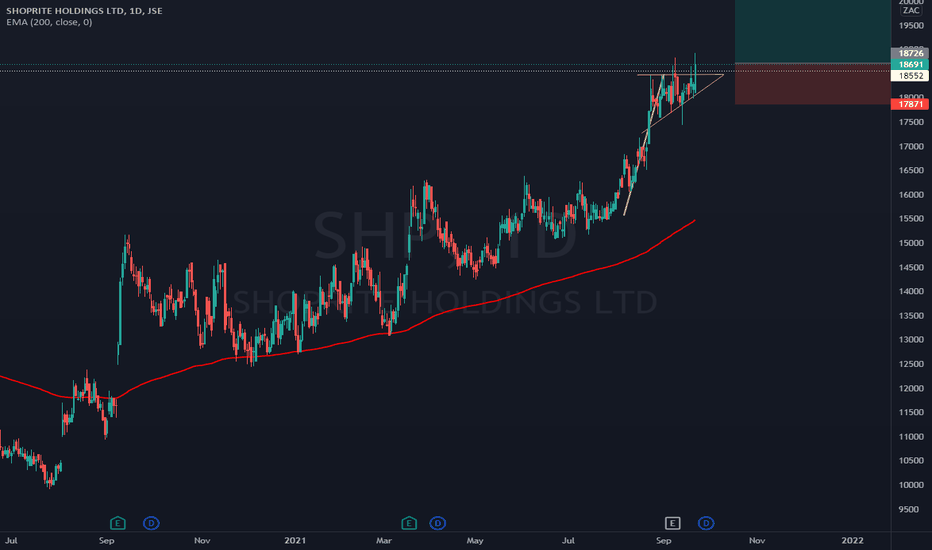932x550 pixels.
Task: Click the white upcoming earnings E marker near Sep 2021
Action: click(x=672, y=523)
